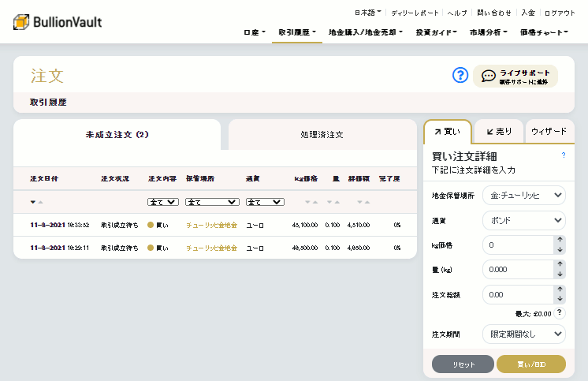The image size is (588, 381).
Task: Open 通貨 dropdown showing ポンド
Action: pos(524,220)
